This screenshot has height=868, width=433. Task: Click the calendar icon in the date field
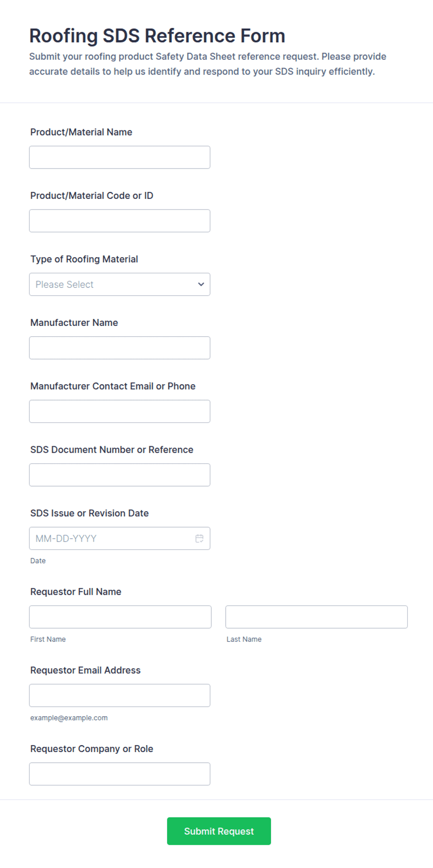point(199,538)
